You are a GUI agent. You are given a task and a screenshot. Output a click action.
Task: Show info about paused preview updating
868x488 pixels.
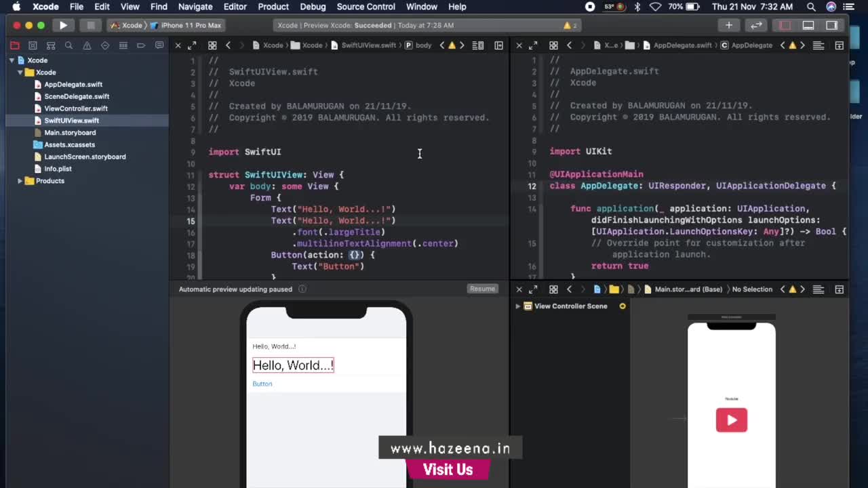coord(302,289)
